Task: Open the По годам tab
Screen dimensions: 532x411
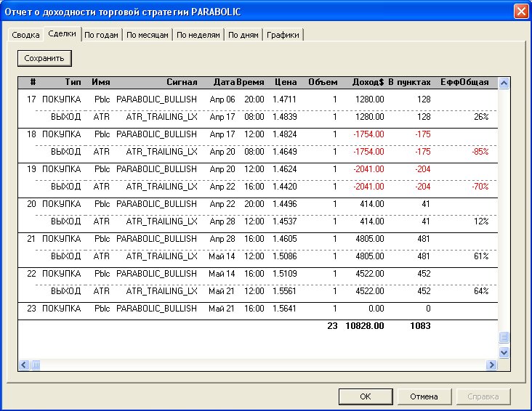Action: [x=101, y=35]
